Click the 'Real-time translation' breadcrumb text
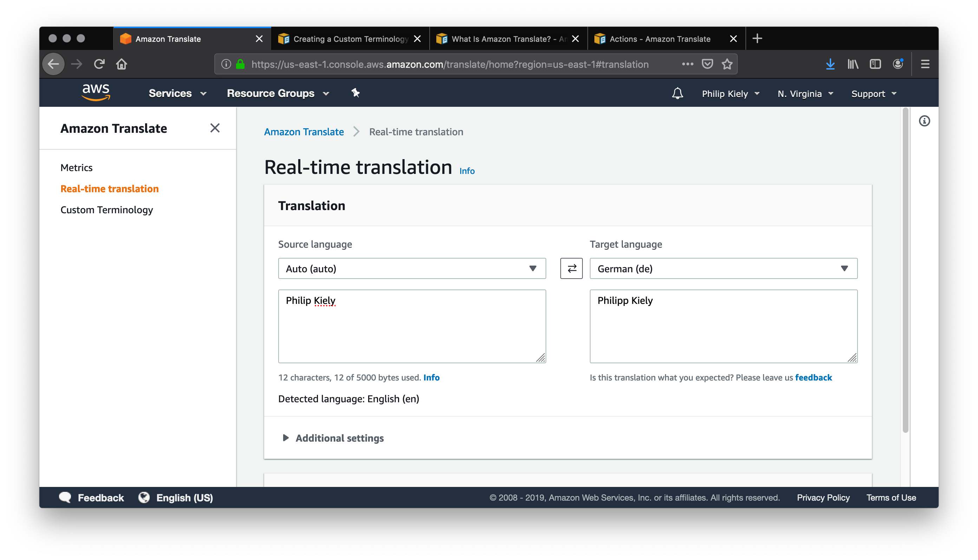This screenshot has height=560, width=978. (416, 132)
